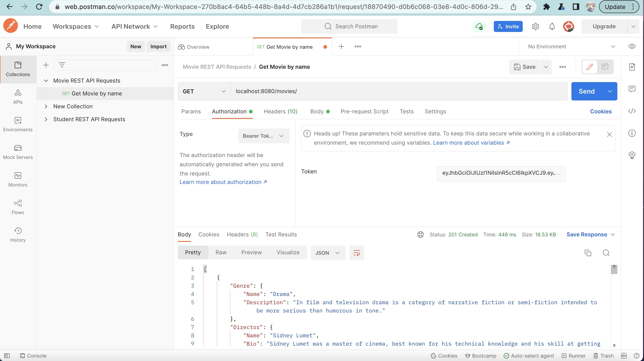644x361 pixels.
Task: Dismiss the Heads up sensitive data notice
Action: (609, 135)
